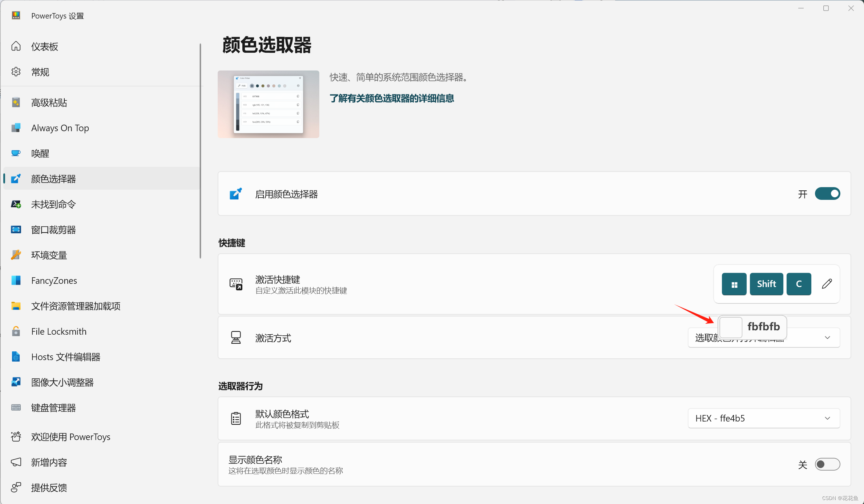Disable the 启用颜色选择器 toggle
The height and width of the screenshot is (504, 864).
827,194
